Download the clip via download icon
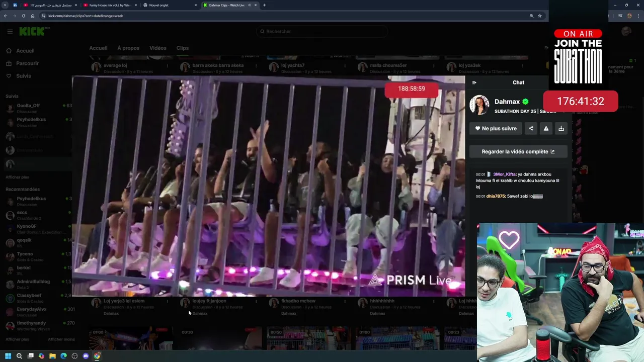The height and width of the screenshot is (362, 644). pyautogui.click(x=561, y=128)
